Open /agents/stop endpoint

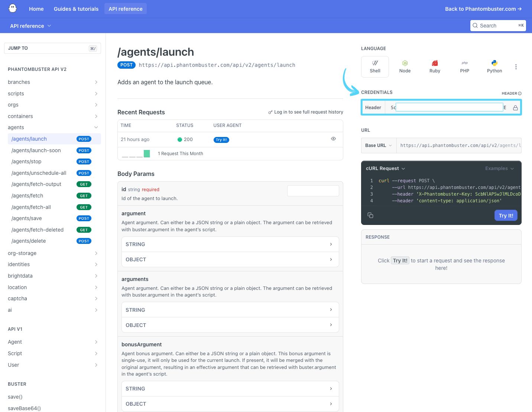54,161
